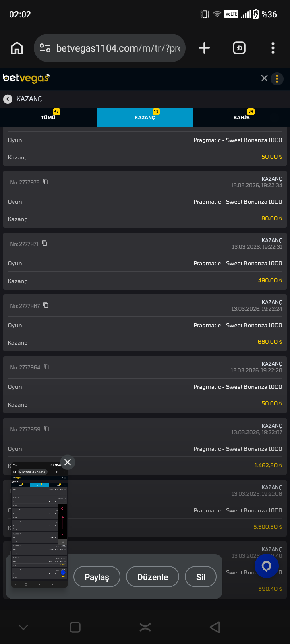Switch to the TÜMÜ tab
The image size is (290, 644).
48,118
